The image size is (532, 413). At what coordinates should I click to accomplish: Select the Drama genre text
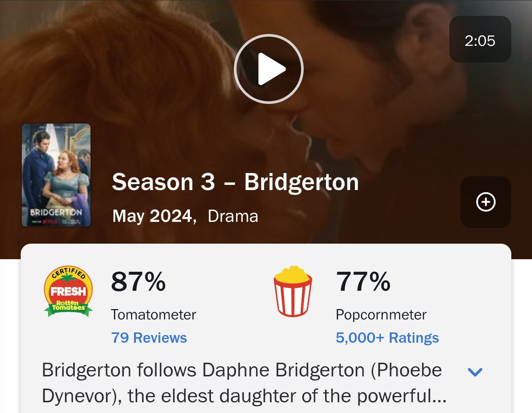point(233,216)
